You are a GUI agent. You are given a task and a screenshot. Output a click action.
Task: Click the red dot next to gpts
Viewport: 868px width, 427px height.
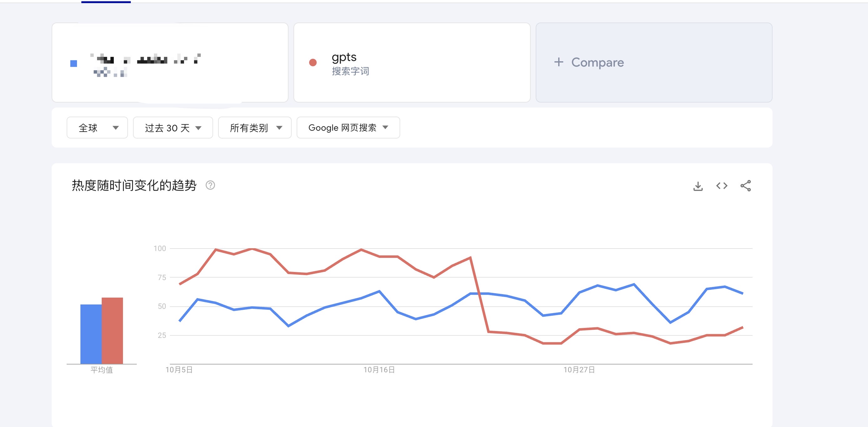(313, 63)
